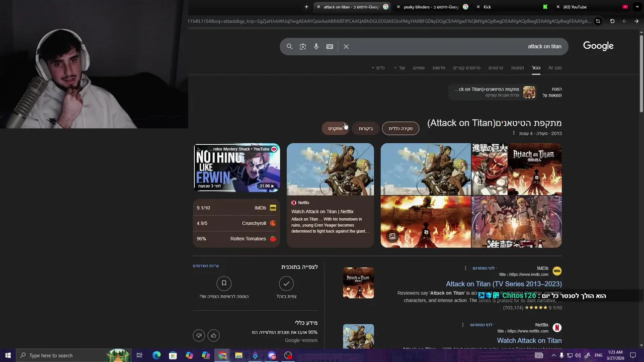The width and height of the screenshot is (644, 362).
Task: Open the IMDb 9.1/10 rating row
Action: coord(236,208)
